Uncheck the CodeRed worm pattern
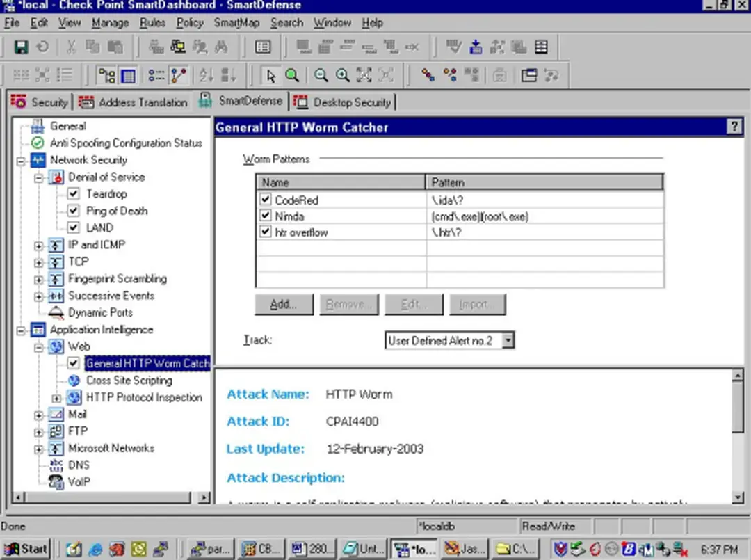The width and height of the screenshot is (751, 560). [x=265, y=200]
